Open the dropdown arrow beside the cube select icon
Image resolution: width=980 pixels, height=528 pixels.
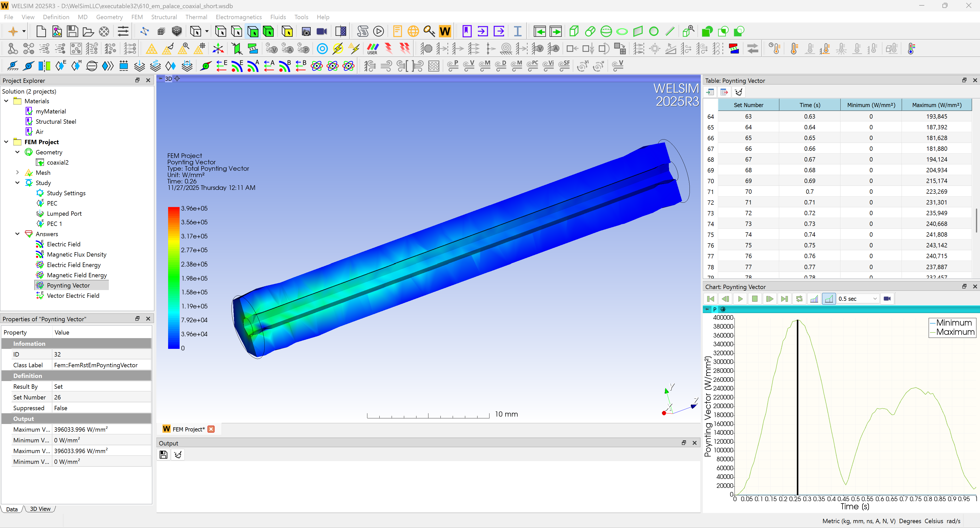pos(207,31)
